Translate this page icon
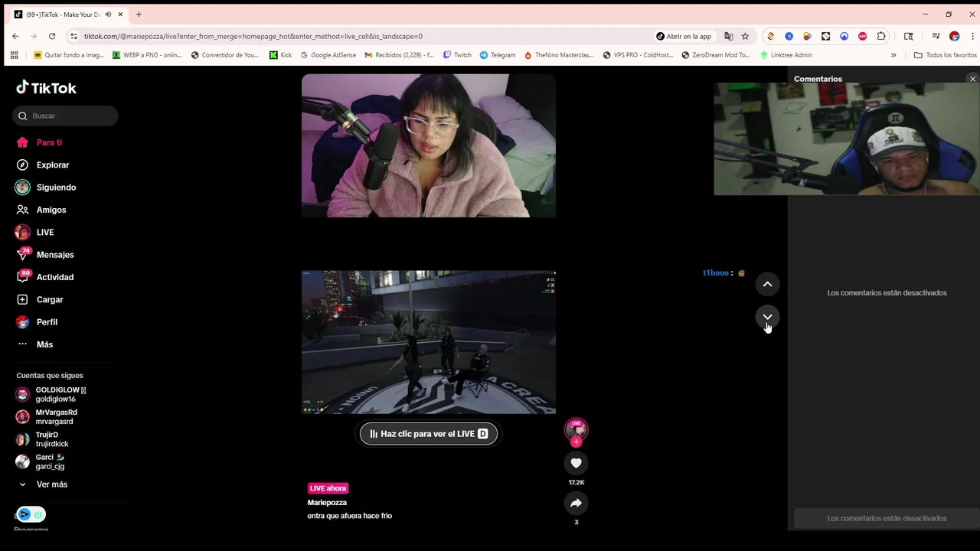980x551 pixels. 729,36
